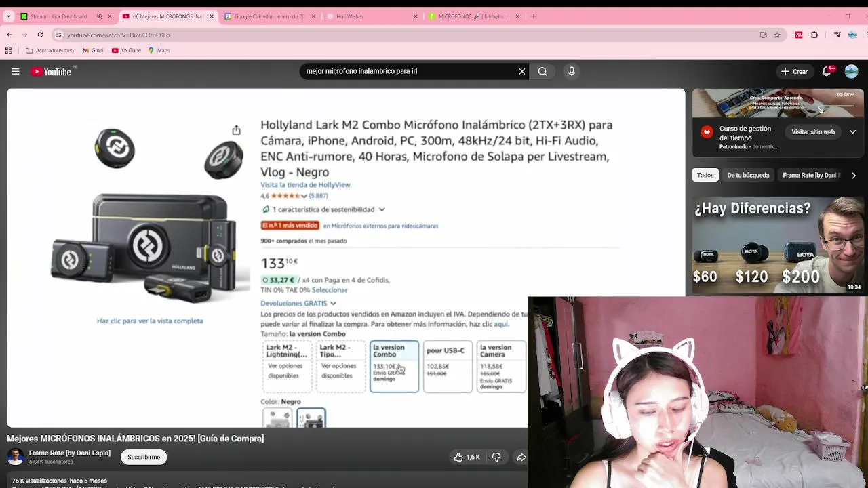Click the install app icon in the address bar

tap(763, 35)
